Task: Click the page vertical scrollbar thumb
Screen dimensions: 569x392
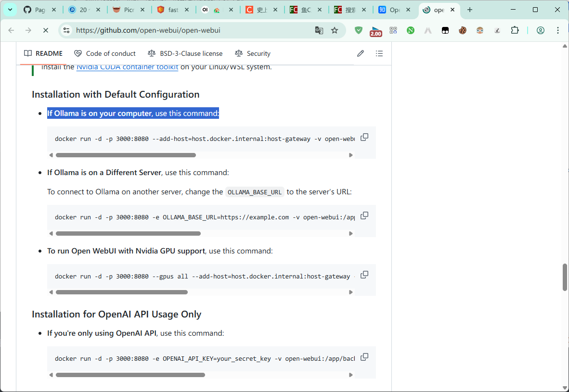Action: 565,277
